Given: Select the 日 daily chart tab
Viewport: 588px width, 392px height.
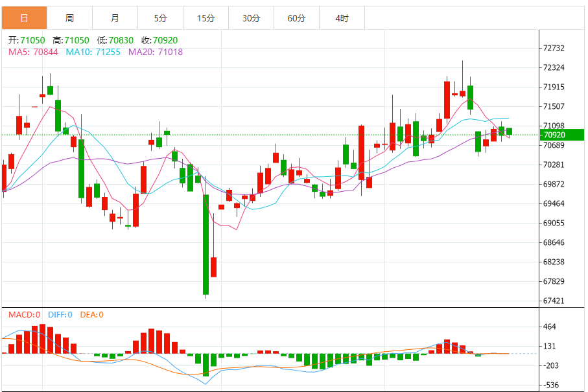Looking at the screenshot, I should 25,18.
